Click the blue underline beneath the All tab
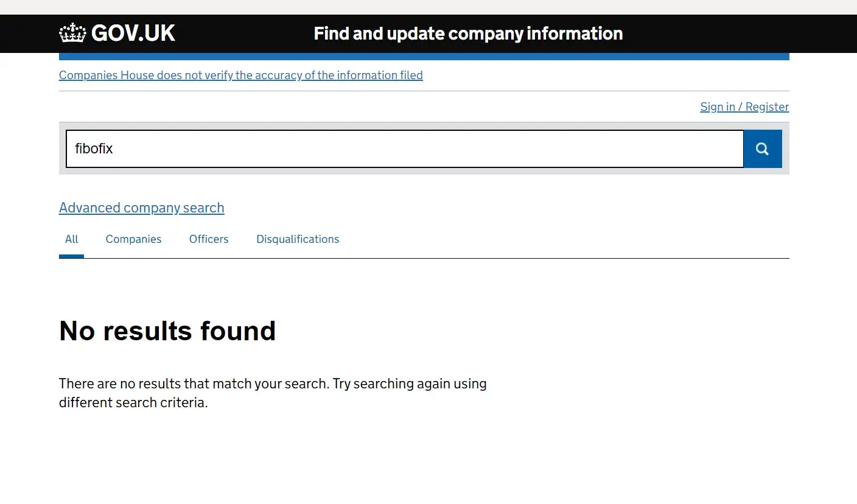Viewport: 857px width, 504px height. [71, 256]
